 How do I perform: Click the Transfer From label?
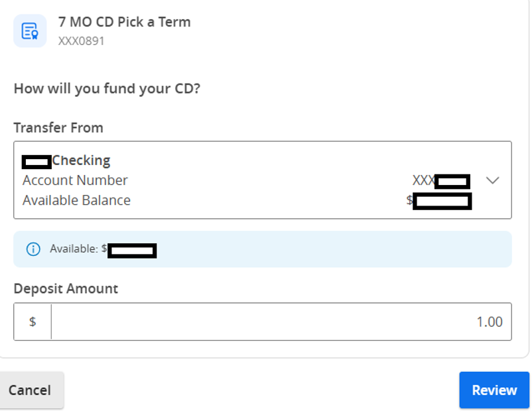click(58, 128)
